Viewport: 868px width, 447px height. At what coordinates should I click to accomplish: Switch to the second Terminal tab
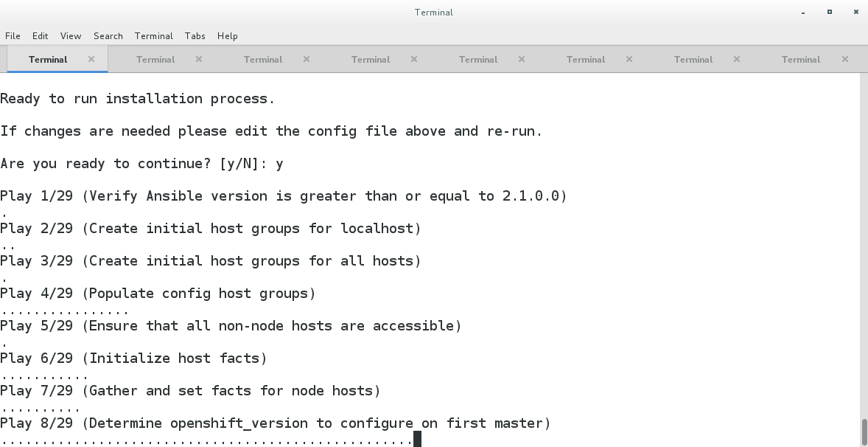pyautogui.click(x=155, y=59)
